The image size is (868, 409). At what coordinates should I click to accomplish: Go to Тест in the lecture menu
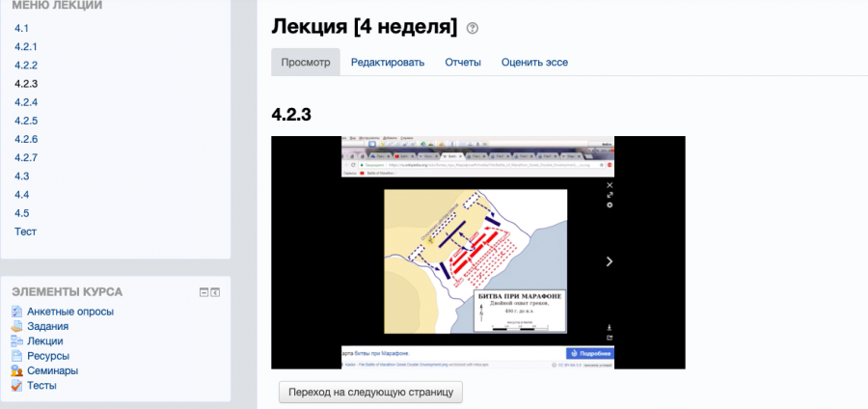coord(25,232)
